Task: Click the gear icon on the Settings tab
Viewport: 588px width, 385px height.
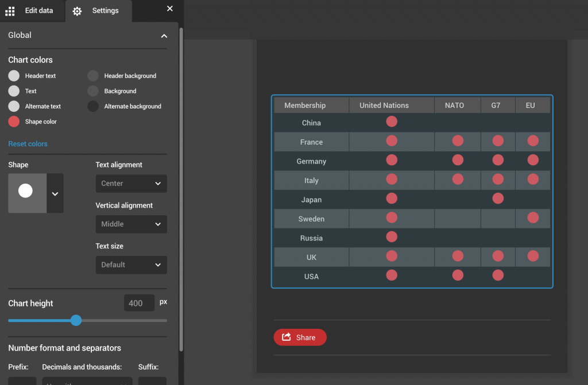Action: click(x=77, y=10)
